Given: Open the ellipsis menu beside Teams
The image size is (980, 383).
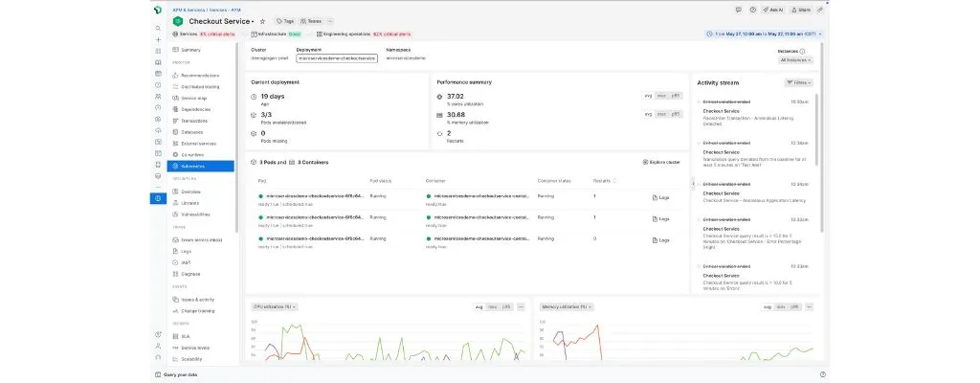Looking at the screenshot, I should [330, 21].
